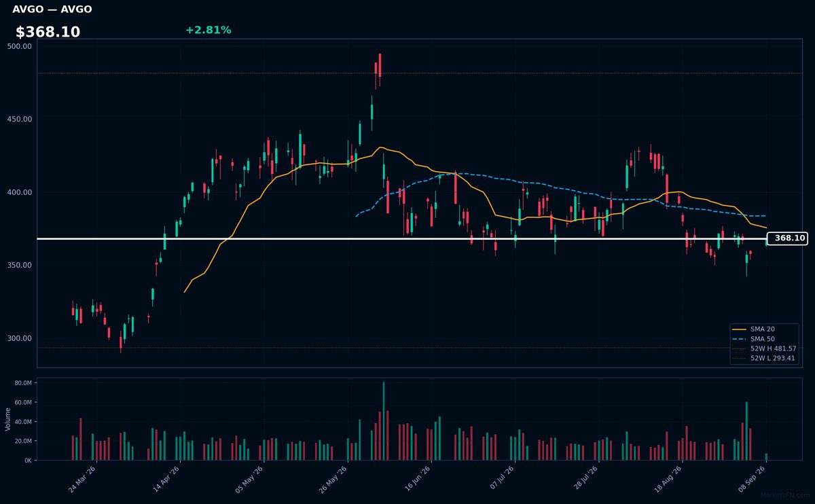Click the 40.0M volume axis label
Image resolution: width=815 pixels, height=504 pixels.
(x=23, y=422)
